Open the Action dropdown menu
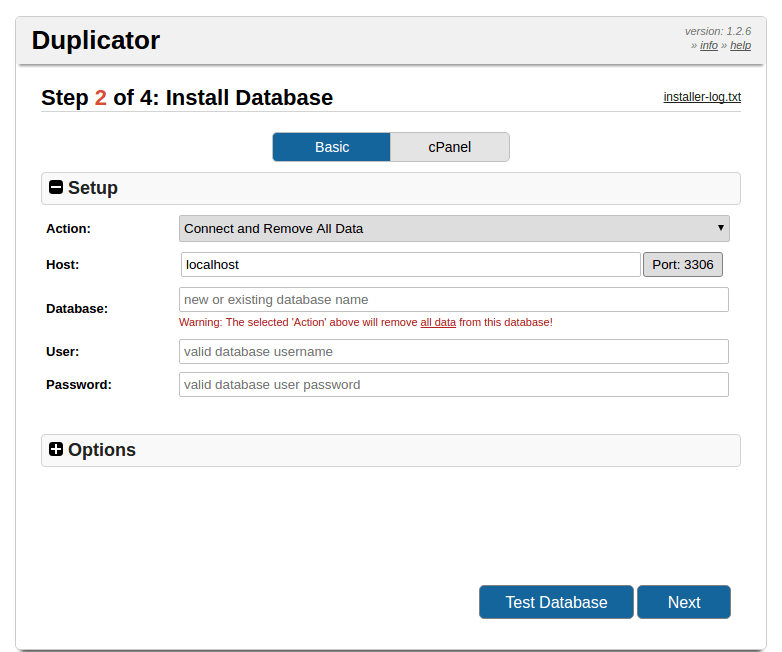Viewport: 782px width, 652px height. (x=453, y=229)
